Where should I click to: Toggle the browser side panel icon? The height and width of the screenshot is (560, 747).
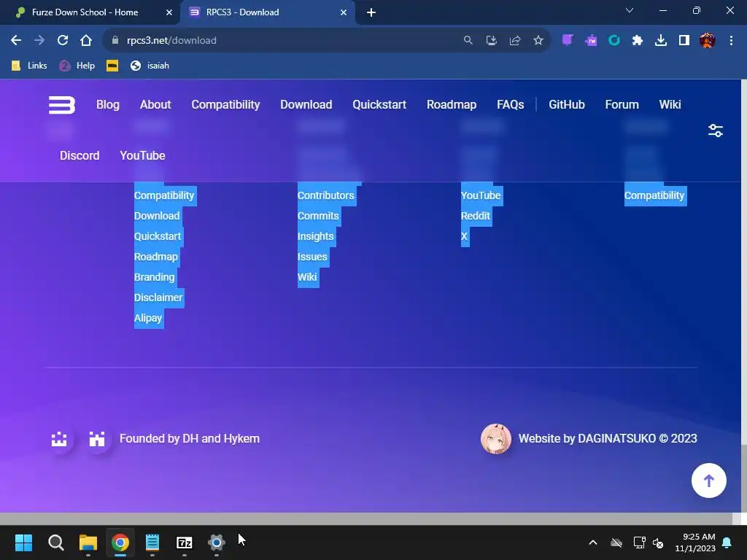[x=684, y=41]
